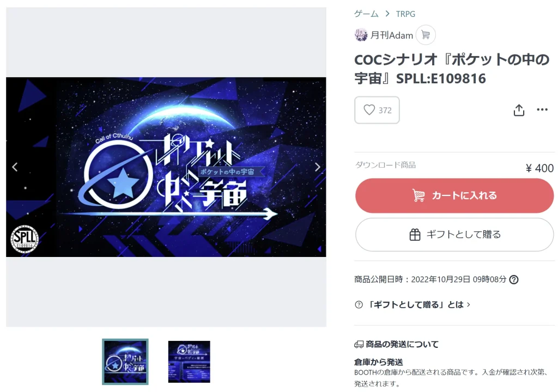Click the question mark icon before ギフトとして贈る
Image resolution: width=558 pixels, height=392 pixels.
point(359,305)
